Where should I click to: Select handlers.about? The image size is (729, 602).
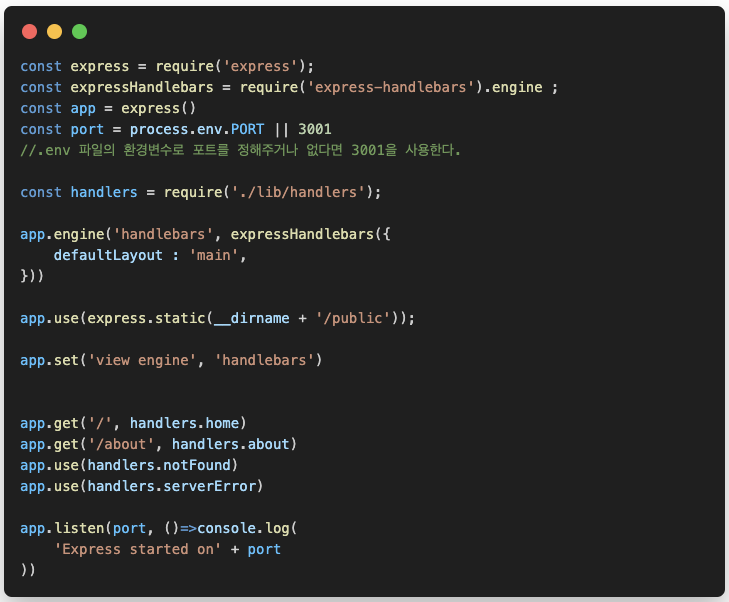(x=231, y=444)
